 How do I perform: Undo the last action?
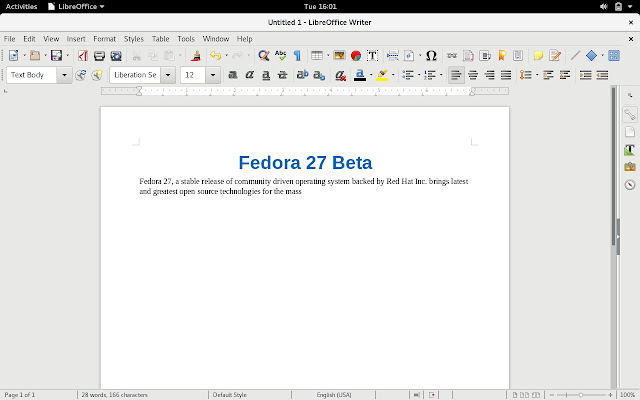coord(216,55)
